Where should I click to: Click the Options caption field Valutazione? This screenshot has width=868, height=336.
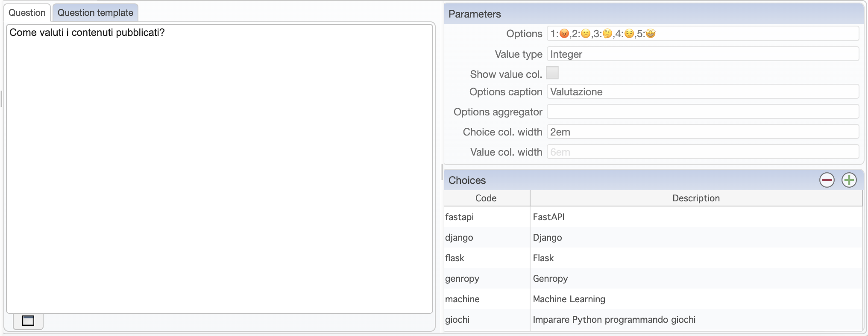[703, 91]
